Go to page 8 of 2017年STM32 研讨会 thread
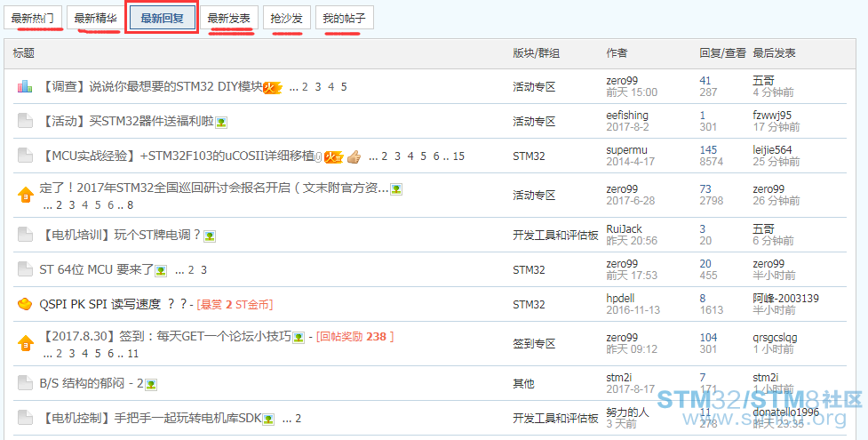 click(x=130, y=205)
